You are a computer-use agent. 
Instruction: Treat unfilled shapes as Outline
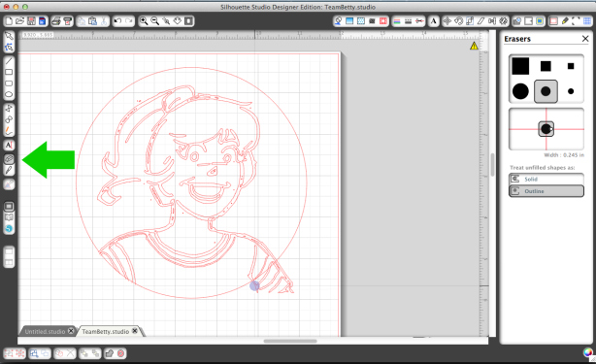coord(546,191)
